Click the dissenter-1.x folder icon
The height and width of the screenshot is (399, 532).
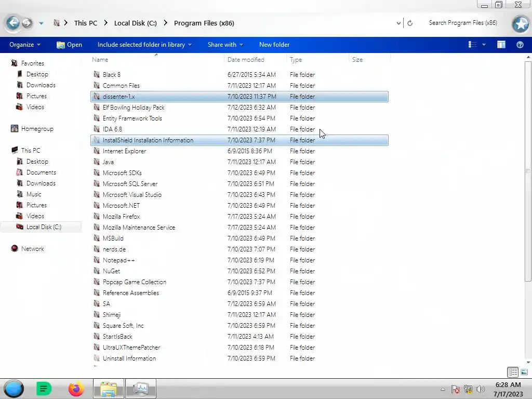pyautogui.click(x=97, y=96)
